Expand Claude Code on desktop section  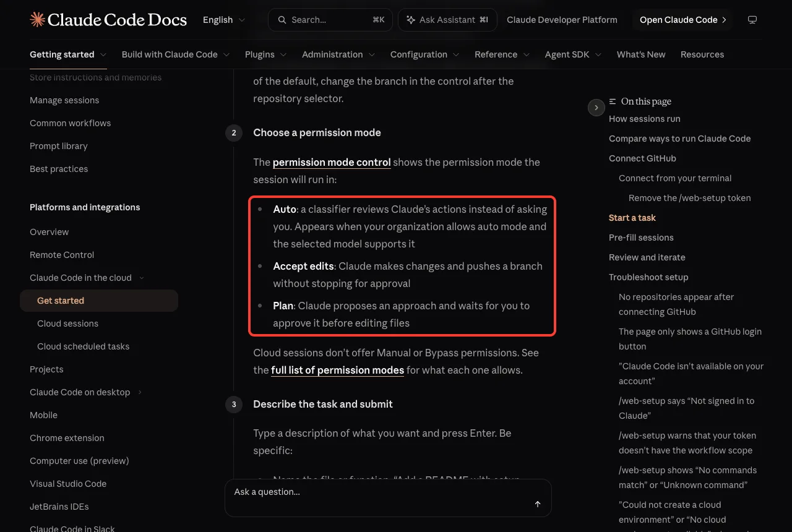point(140,392)
